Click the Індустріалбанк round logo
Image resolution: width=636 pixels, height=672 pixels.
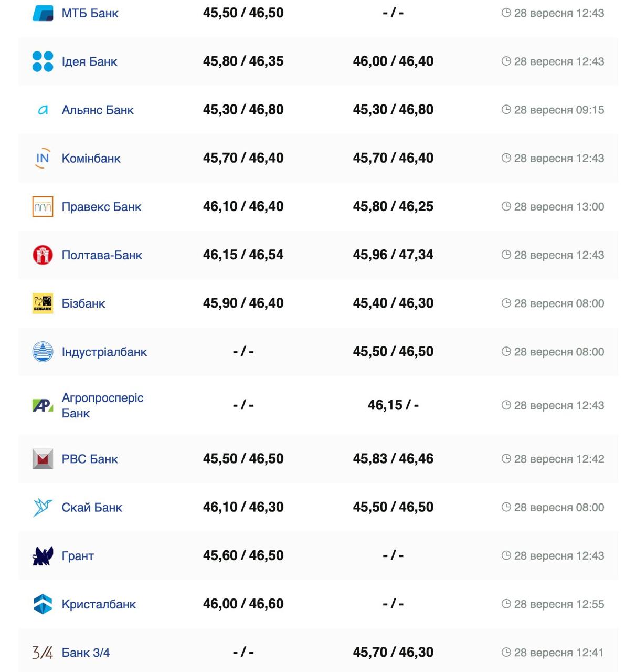coord(43,352)
